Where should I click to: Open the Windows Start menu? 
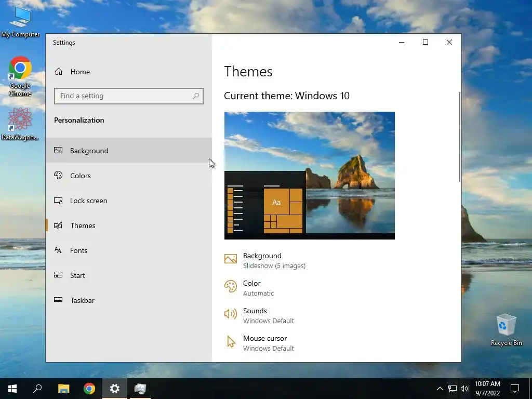[x=12, y=389]
